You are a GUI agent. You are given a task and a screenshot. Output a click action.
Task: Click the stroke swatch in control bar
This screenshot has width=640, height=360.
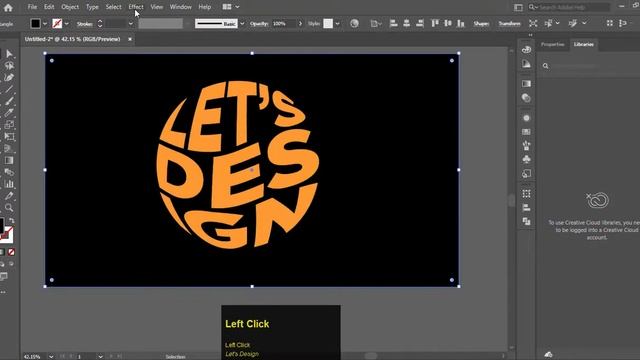57,24
